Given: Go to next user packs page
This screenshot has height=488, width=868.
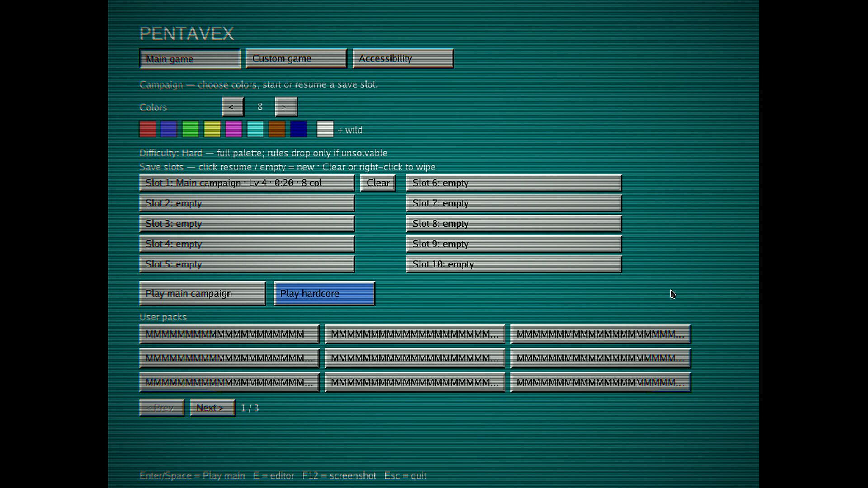Looking at the screenshot, I should click(212, 408).
